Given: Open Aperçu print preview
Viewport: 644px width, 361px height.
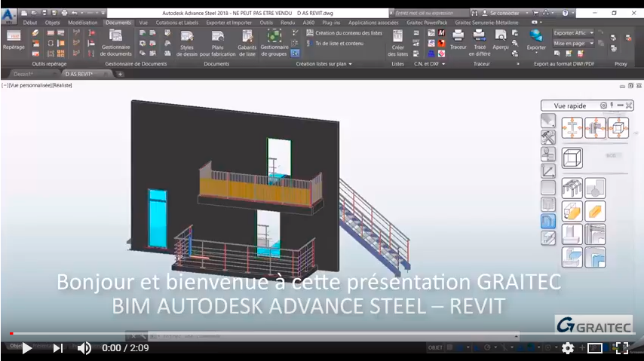Looking at the screenshot, I should point(500,40).
